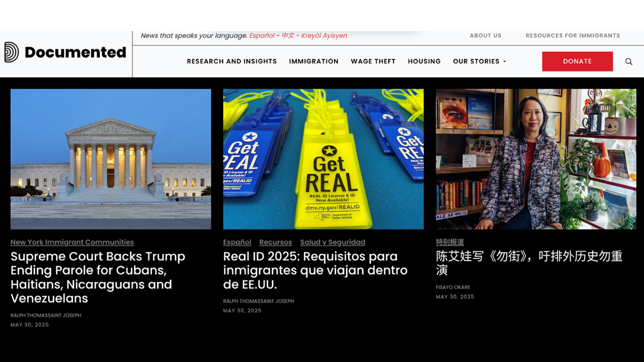
Task: Open the site search magnifier icon
Action: [x=628, y=62]
